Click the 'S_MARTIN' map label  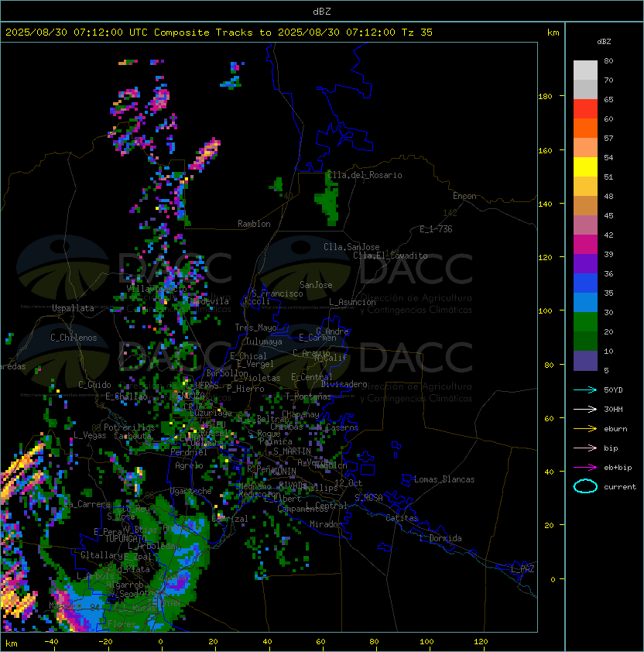(292, 451)
